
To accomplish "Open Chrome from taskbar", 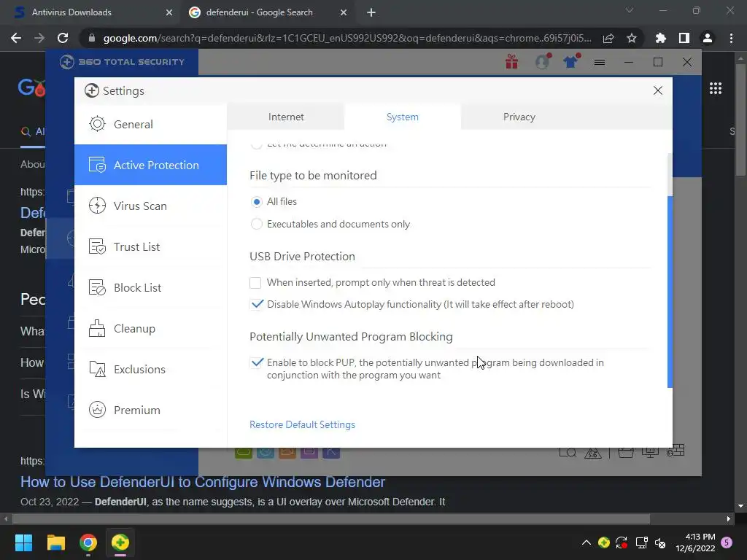I will (x=88, y=542).
